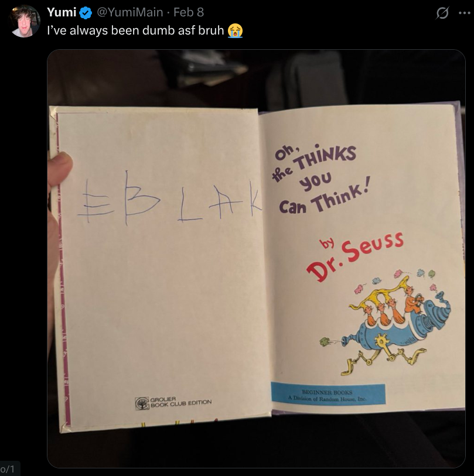Click the Grolier Book Club Edition text
The width and height of the screenshot is (474, 476).
click(x=181, y=402)
